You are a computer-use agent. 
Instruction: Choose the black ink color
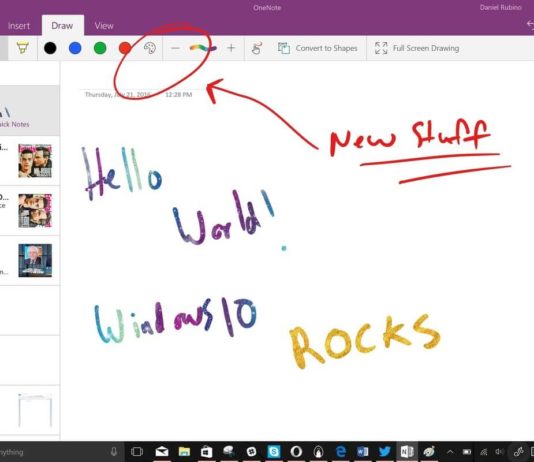pos(50,48)
